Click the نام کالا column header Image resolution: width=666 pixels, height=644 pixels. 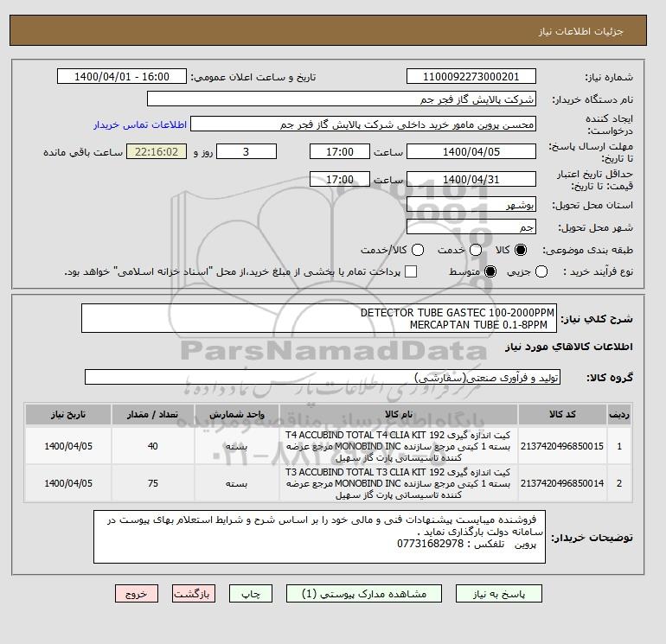click(x=399, y=414)
